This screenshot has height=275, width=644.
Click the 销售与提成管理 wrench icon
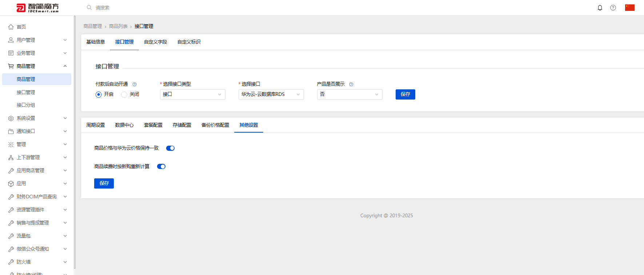pos(11,223)
